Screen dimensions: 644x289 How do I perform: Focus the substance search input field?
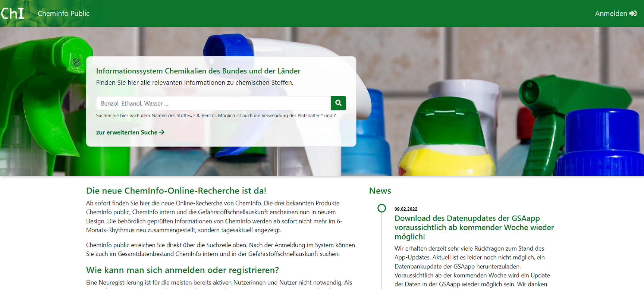coord(213,103)
